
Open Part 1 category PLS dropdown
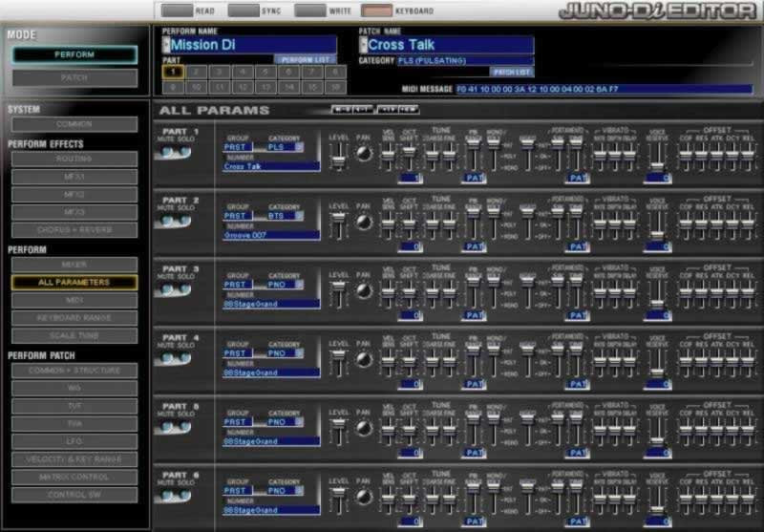(x=299, y=147)
